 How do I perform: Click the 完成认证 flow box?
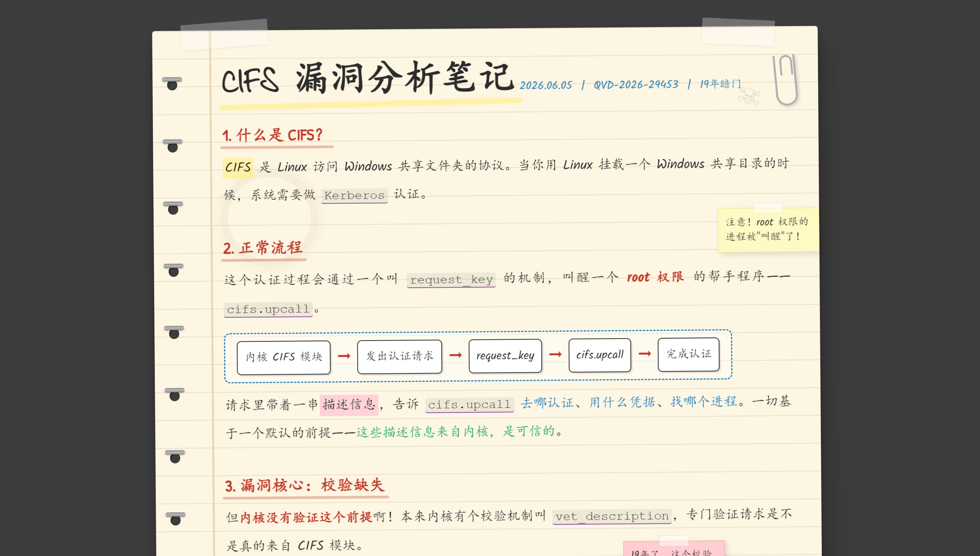tap(689, 354)
